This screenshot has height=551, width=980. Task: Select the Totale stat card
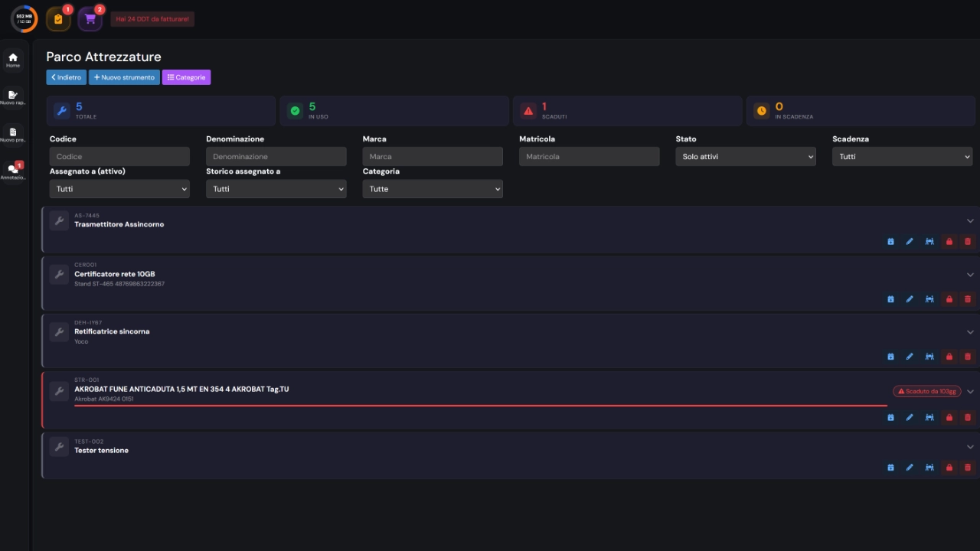161,111
